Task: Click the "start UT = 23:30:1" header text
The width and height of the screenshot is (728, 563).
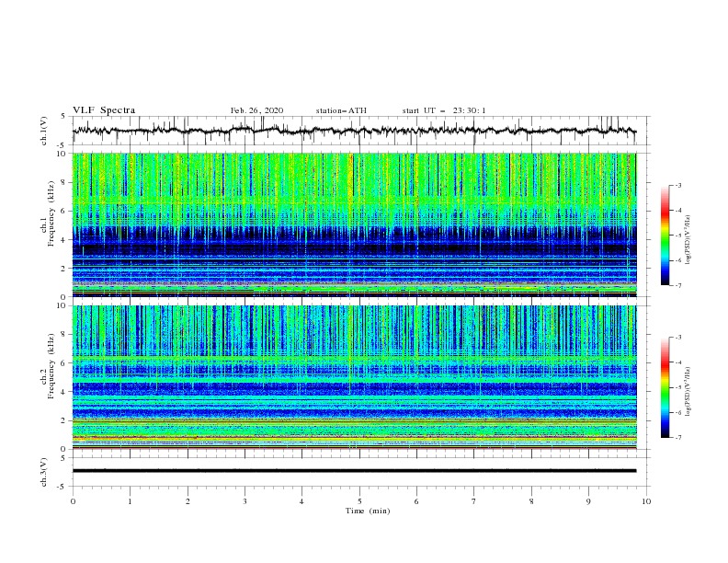Action: coord(444,110)
